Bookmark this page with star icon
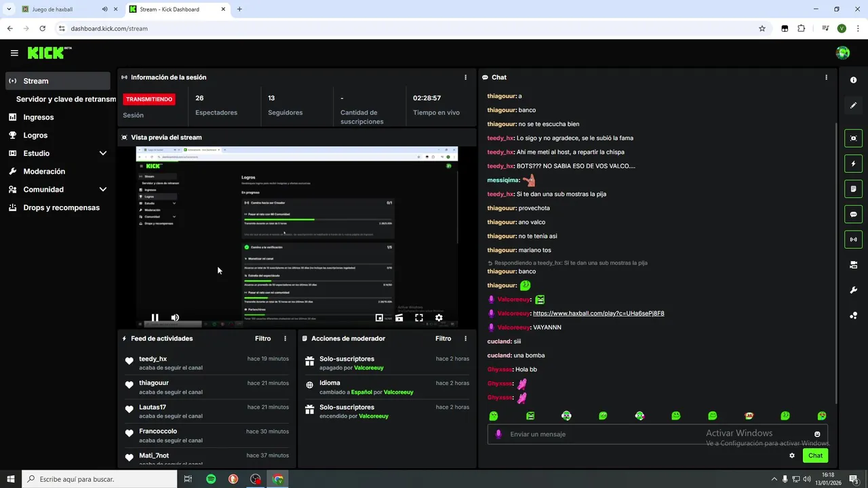This screenshot has width=868, height=488. [762, 28]
